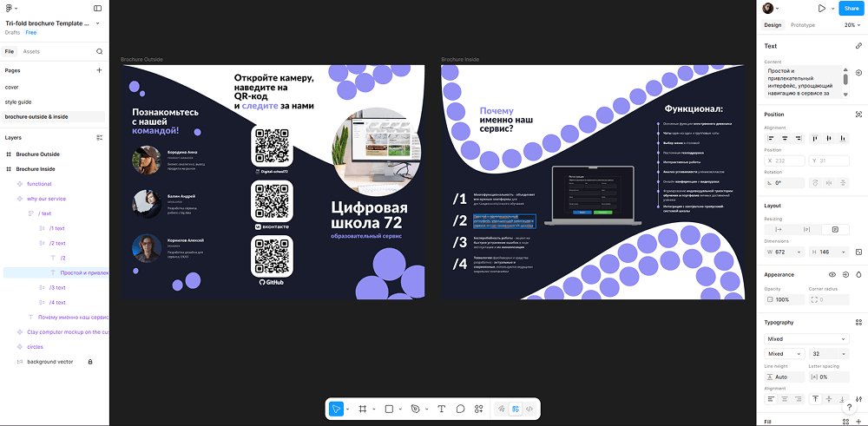Click the Rotation field
The width and height of the screenshot is (868, 426).
785,182
